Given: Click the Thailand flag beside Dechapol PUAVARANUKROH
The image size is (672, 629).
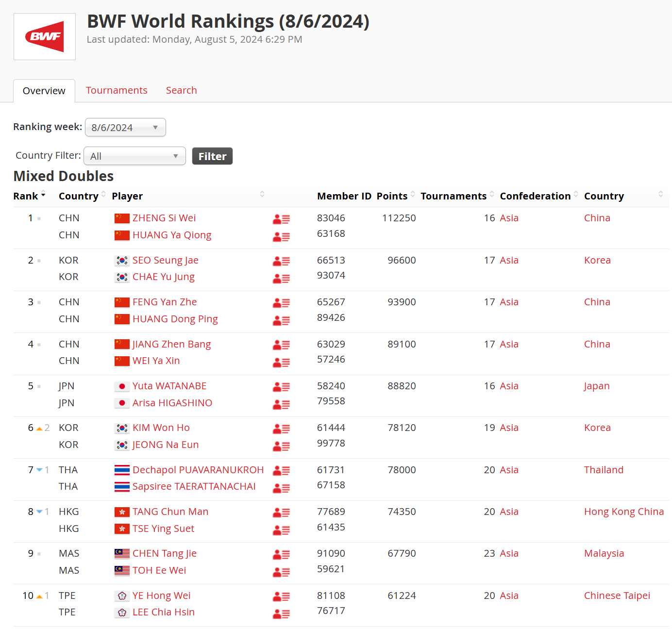Looking at the screenshot, I should 122,470.
